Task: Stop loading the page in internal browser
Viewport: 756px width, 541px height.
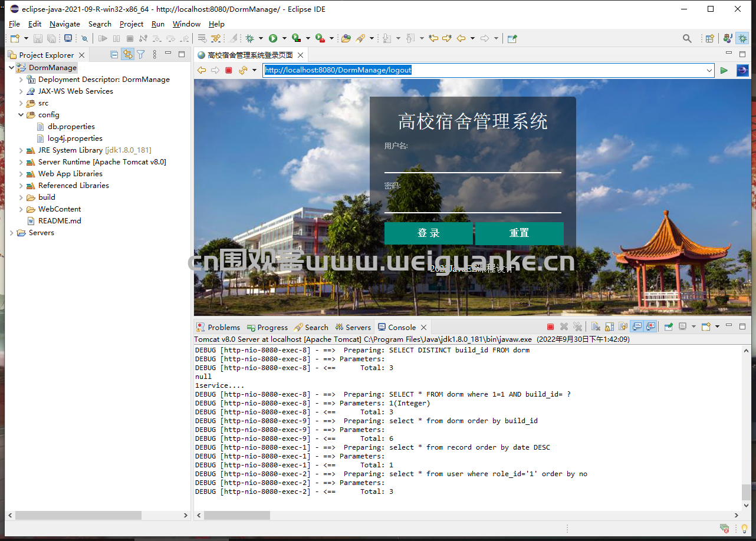Action: pos(229,70)
